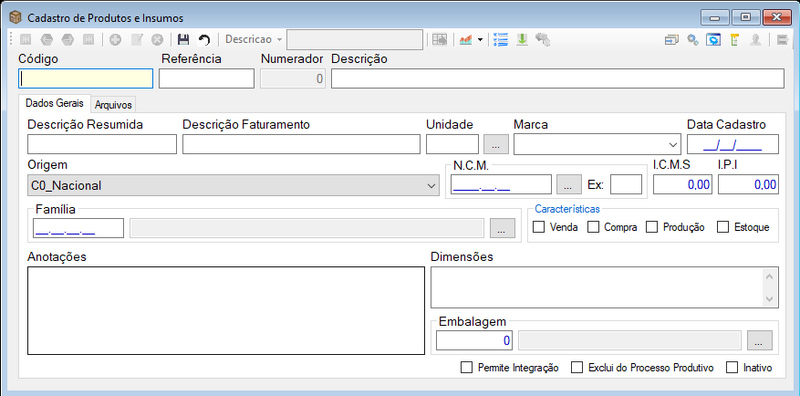Click the green download arrow icon

pyautogui.click(x=521, y=39)
